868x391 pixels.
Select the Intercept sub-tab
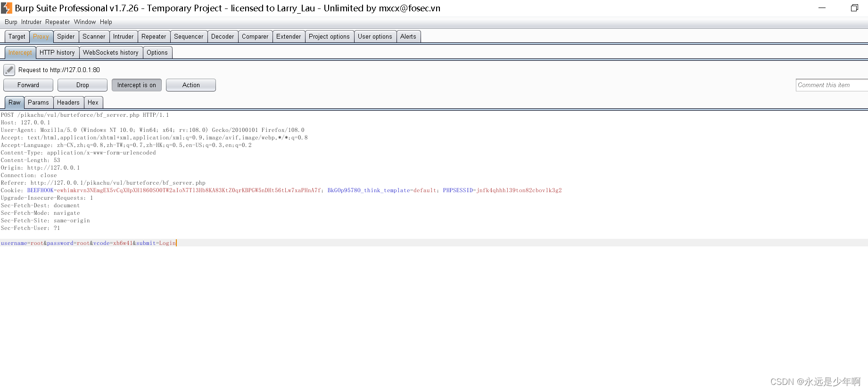20,53
